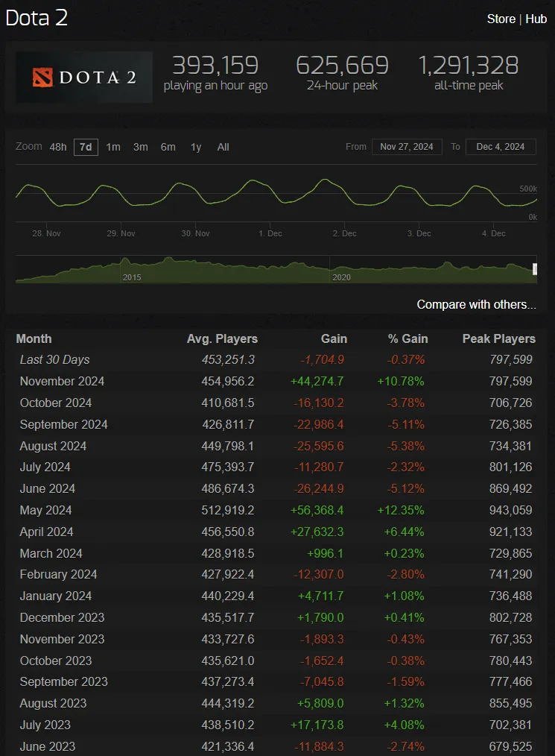Screen dimensions: 555x756
Task: Select the 7d zoom option
Action: tap(86, 147)
